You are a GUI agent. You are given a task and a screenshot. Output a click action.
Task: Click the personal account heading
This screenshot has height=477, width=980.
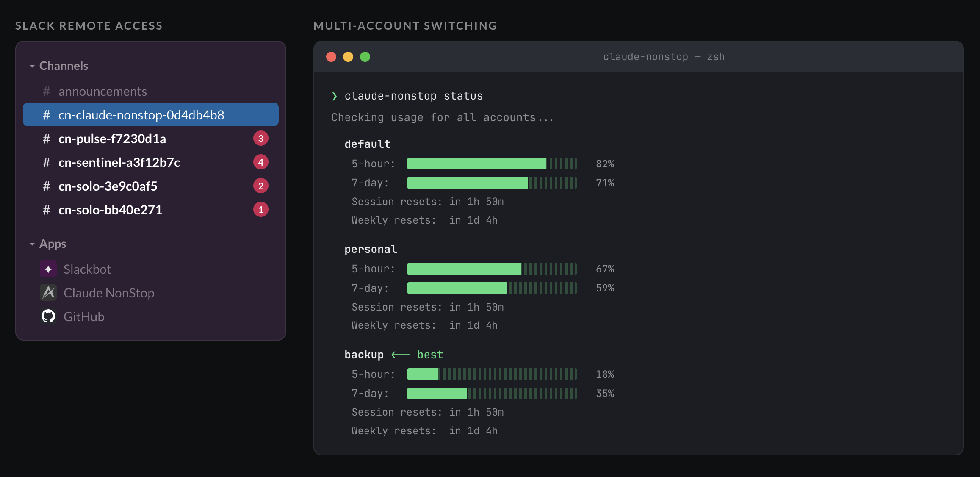[371, 249]
